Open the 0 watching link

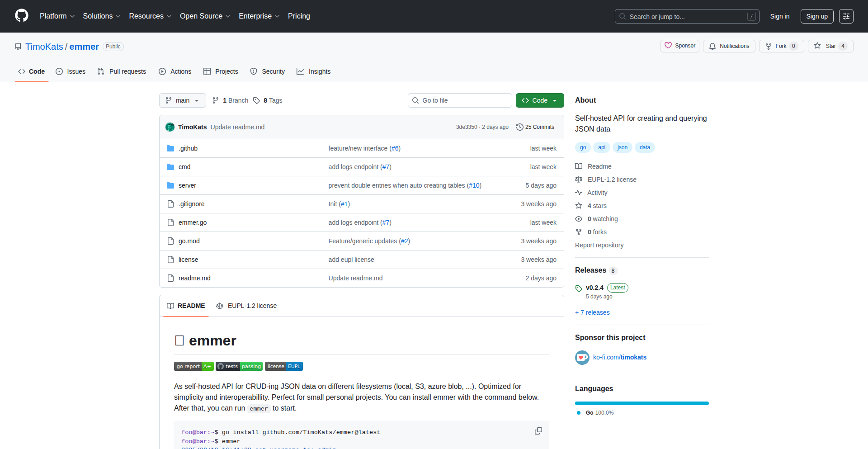pos(596,219)
